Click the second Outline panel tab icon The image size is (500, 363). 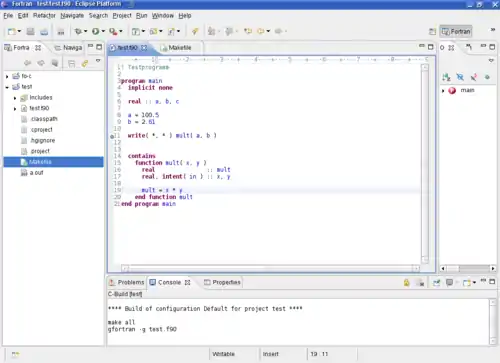tap(469, 47)
